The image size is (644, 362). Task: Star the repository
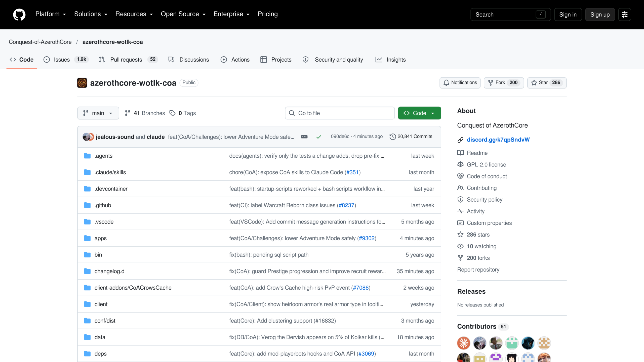(547, 83)
